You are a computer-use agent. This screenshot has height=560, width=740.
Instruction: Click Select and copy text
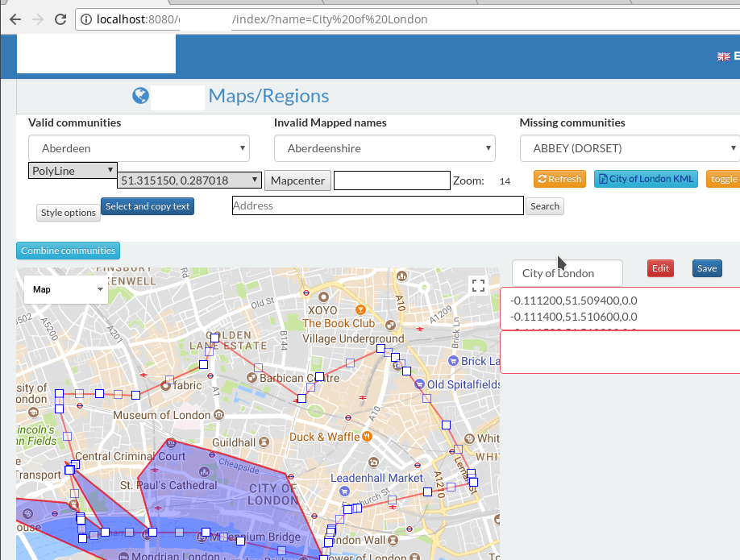[148, 206]
